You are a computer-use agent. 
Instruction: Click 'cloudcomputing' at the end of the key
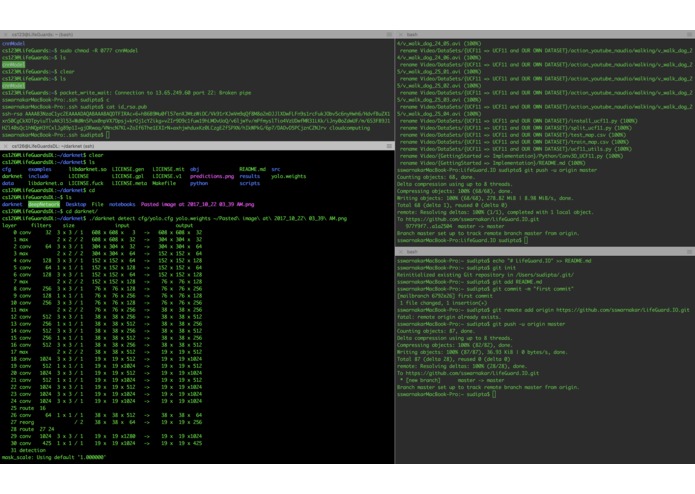point(350,128)
